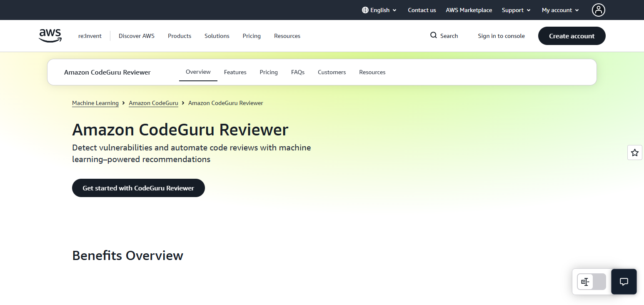644x305 pixels.
Task: Click the user profile avatar icon
Action: click(599, 10)
